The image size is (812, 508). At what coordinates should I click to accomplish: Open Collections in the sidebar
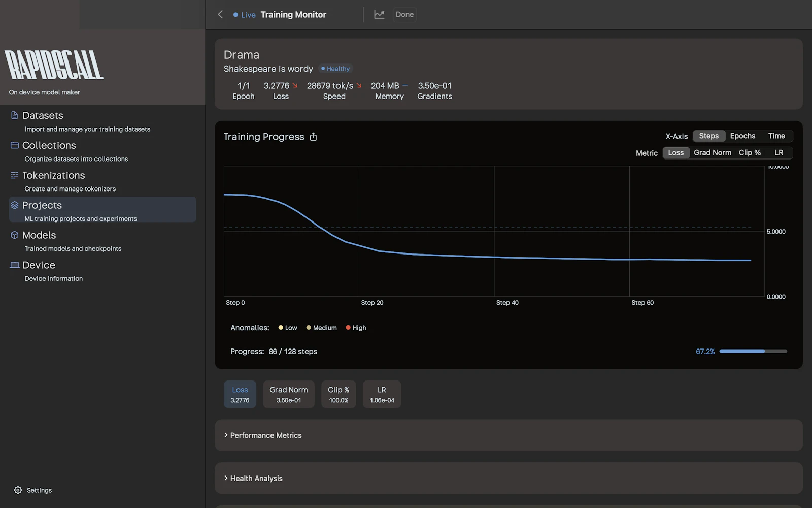click(103, 151)
